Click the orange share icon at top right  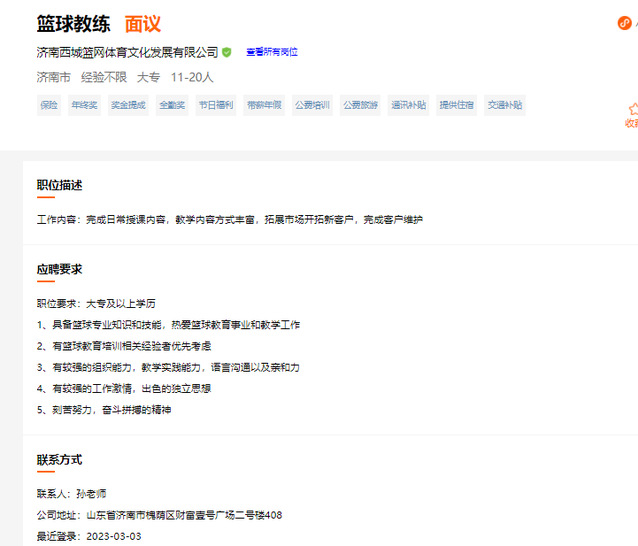pos(625,23)
